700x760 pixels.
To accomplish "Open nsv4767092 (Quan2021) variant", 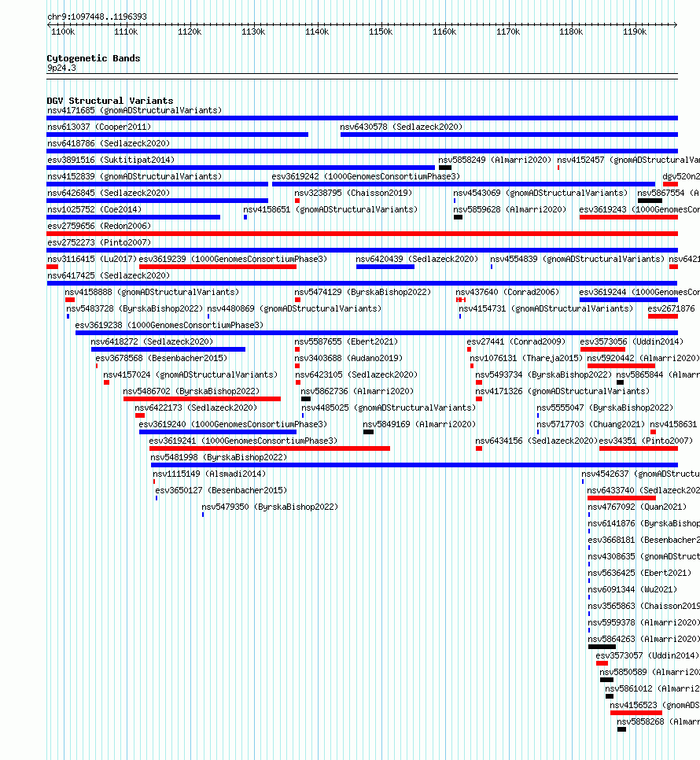I will click(637, 506).
